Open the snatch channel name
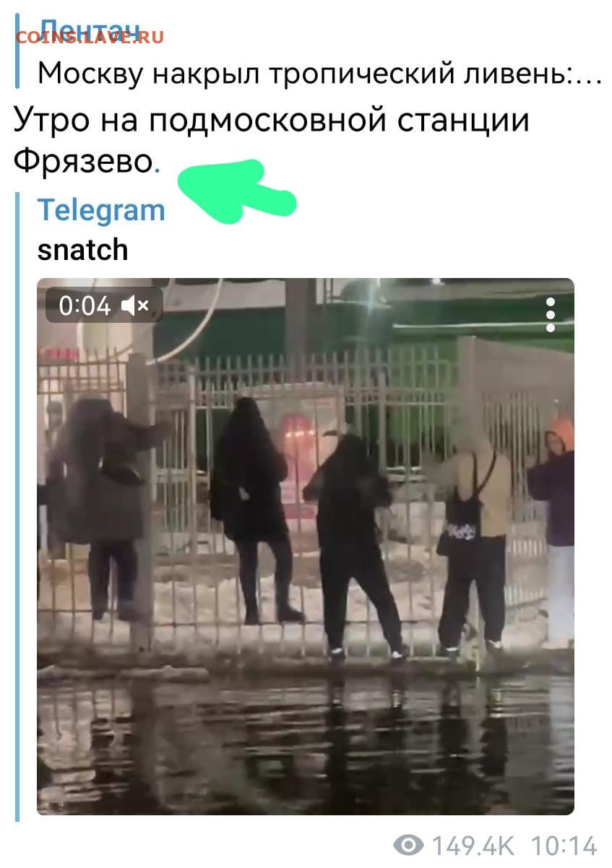The width and height of the screenshot is (612, 868). coord(82,250)
